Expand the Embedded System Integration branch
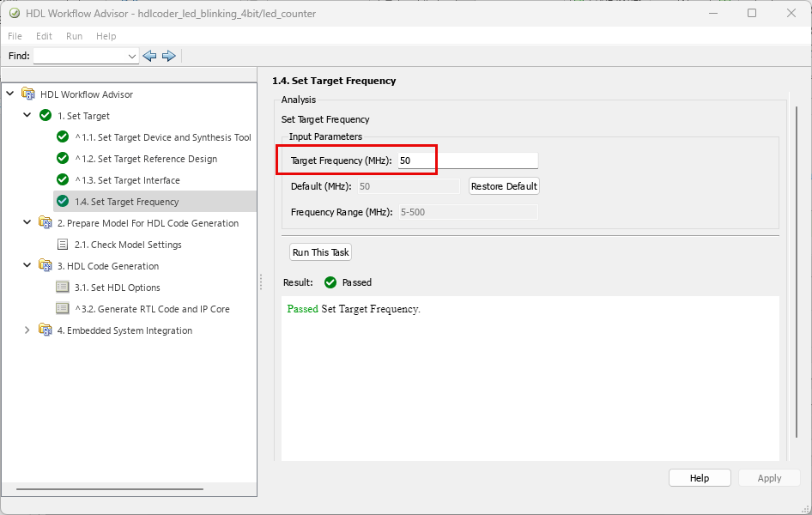This screenshot has width=812, height=515. coord(27,330)
